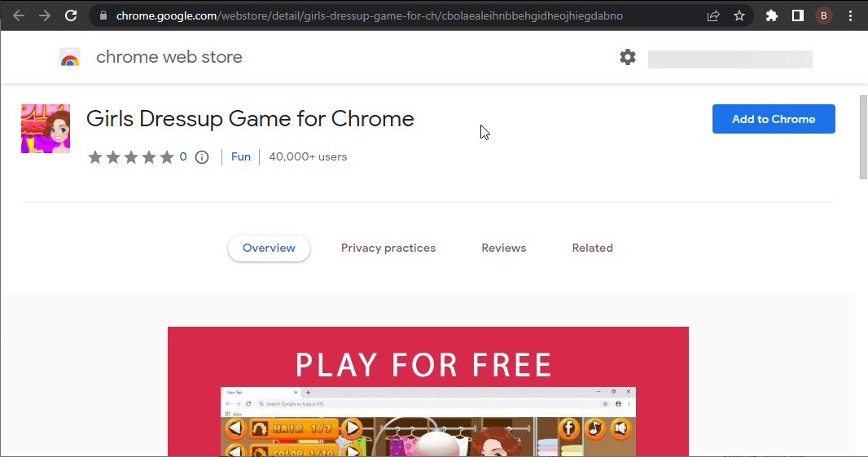
Task: Click the Chrome Web Store rainbow logo
Action: 70,57
